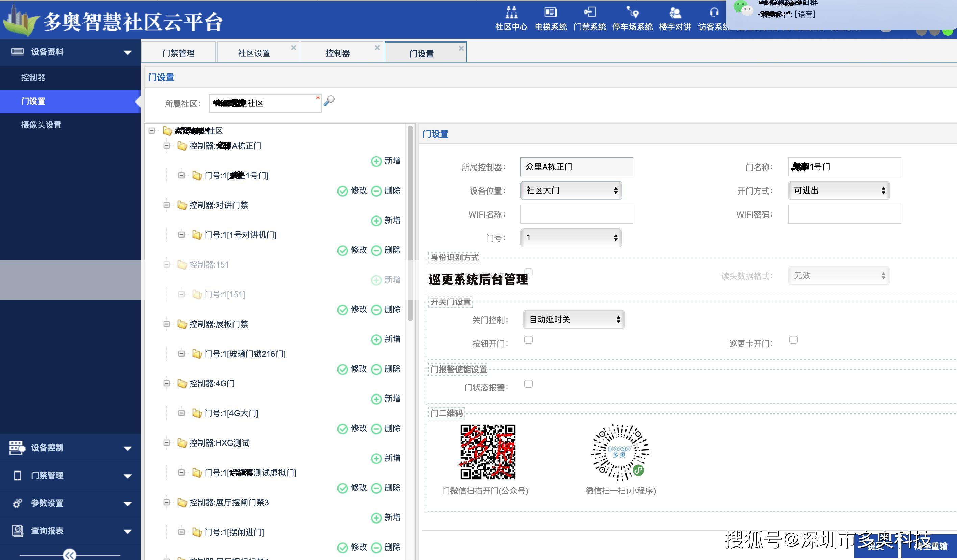
Task: Open the 楼宇对讲 module icon
Action: point(675,12)
